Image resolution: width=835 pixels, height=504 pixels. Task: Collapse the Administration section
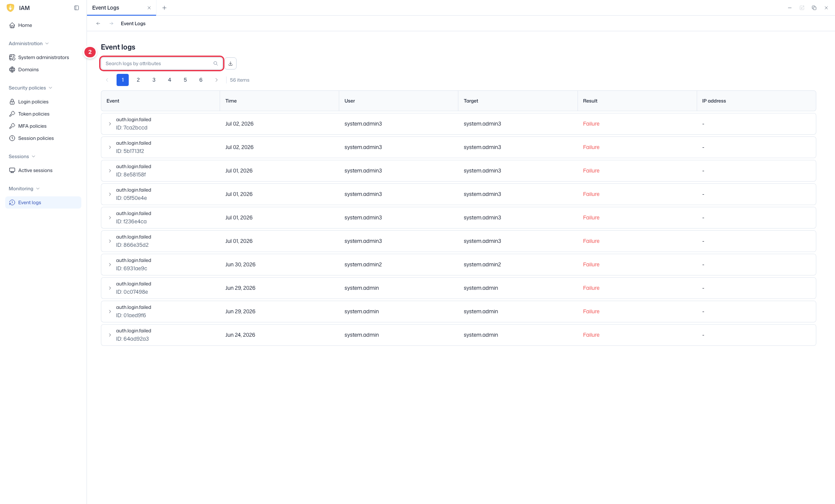click(29, 43)
